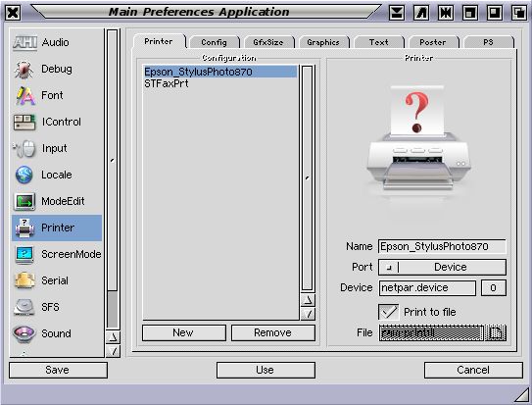Click the window depth gadget
The height and width of the screenshot is (405, 532).
coord(518,13)
